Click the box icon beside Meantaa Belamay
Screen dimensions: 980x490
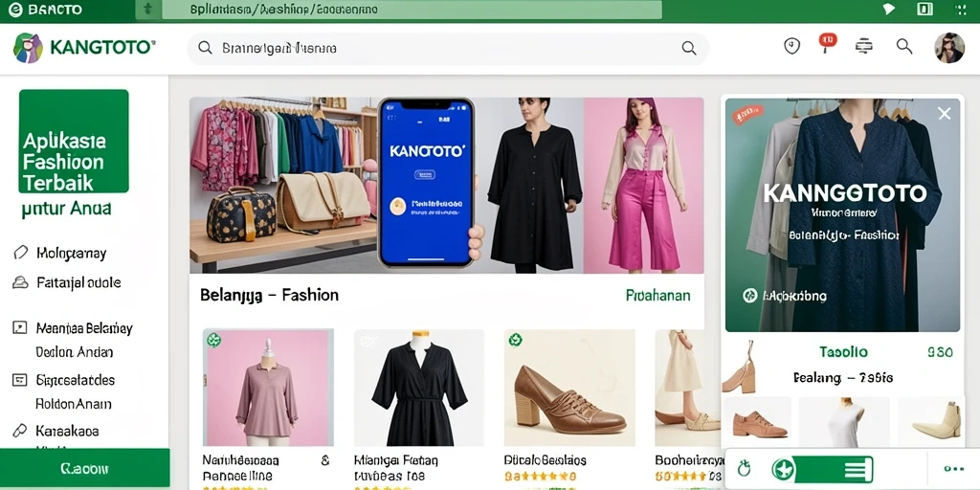20,327
